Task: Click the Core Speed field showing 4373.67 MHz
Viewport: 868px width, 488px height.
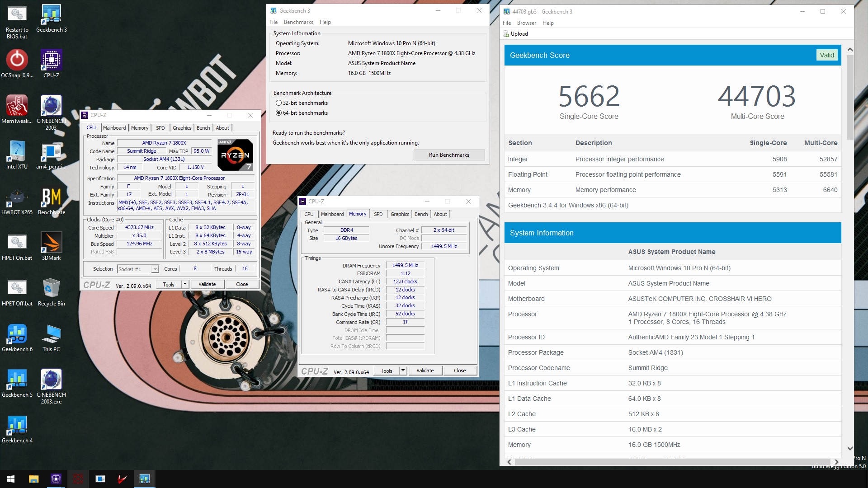Action: (x=139, y=228)
